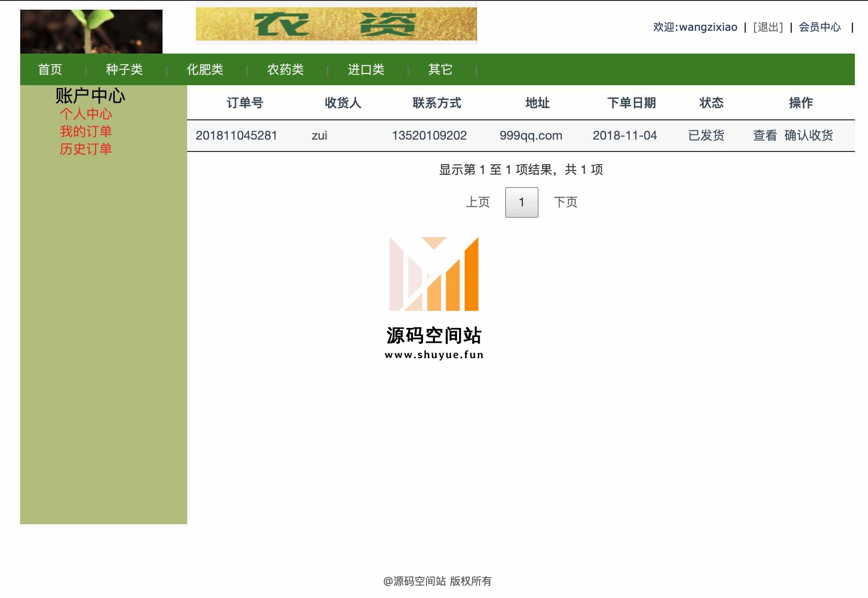Viewport: 868px width, 598px height.
Task: Click the 操作 column header
Action: (801, 103)
